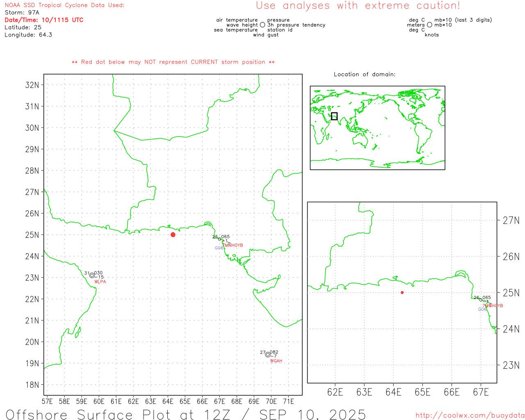This screenshot has height=420, width=525.
Task: Click the 21N latitude axis label
Action: [x=32, y=320]
